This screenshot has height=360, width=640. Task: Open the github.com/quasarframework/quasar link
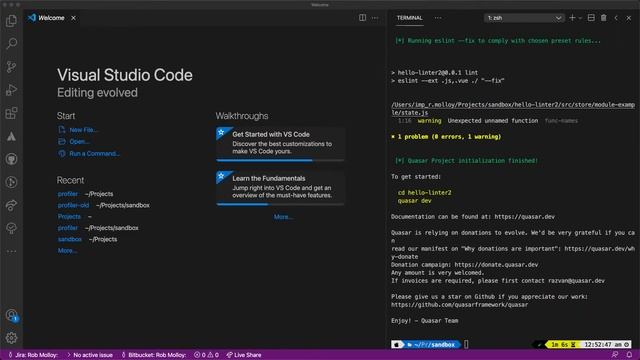pyautogui.click(x=460, y=304)
